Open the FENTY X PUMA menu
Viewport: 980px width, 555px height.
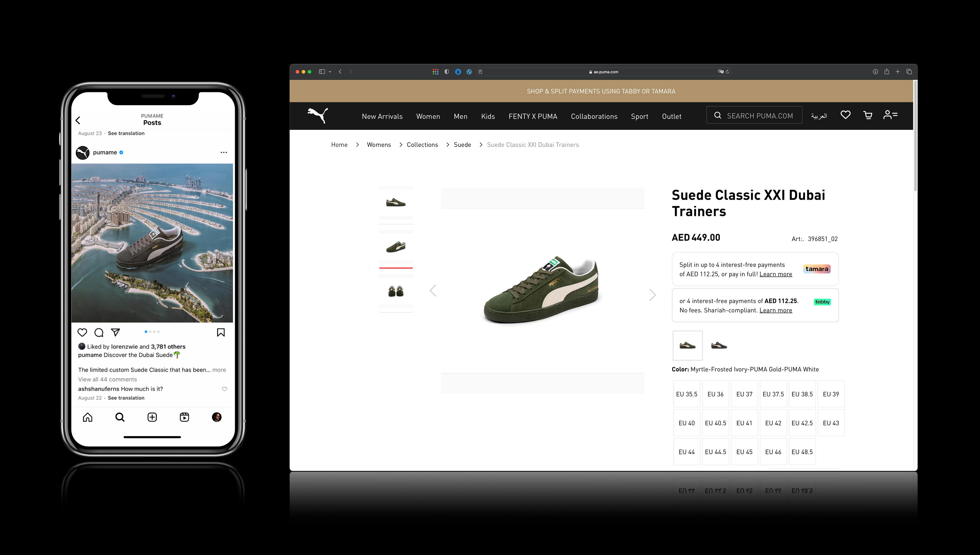(533, 116)
